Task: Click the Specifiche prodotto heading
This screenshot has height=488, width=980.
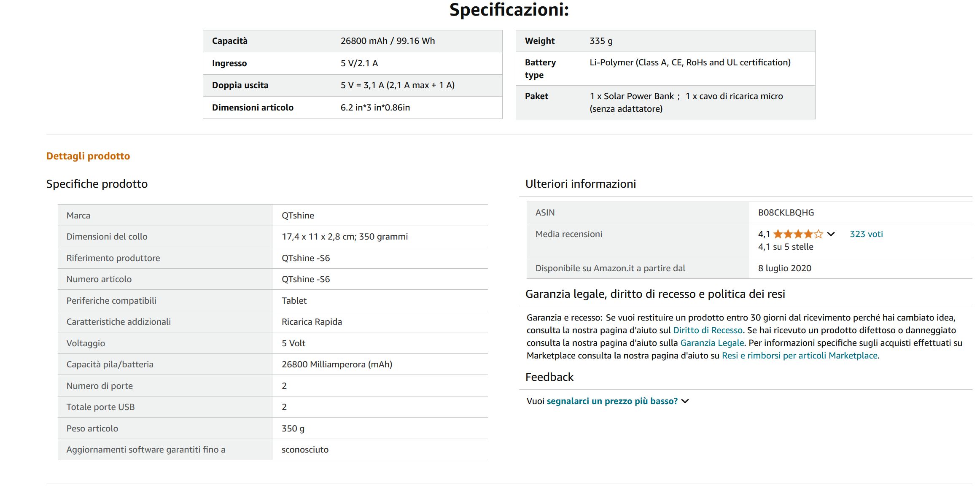Action: click(97, 184)
